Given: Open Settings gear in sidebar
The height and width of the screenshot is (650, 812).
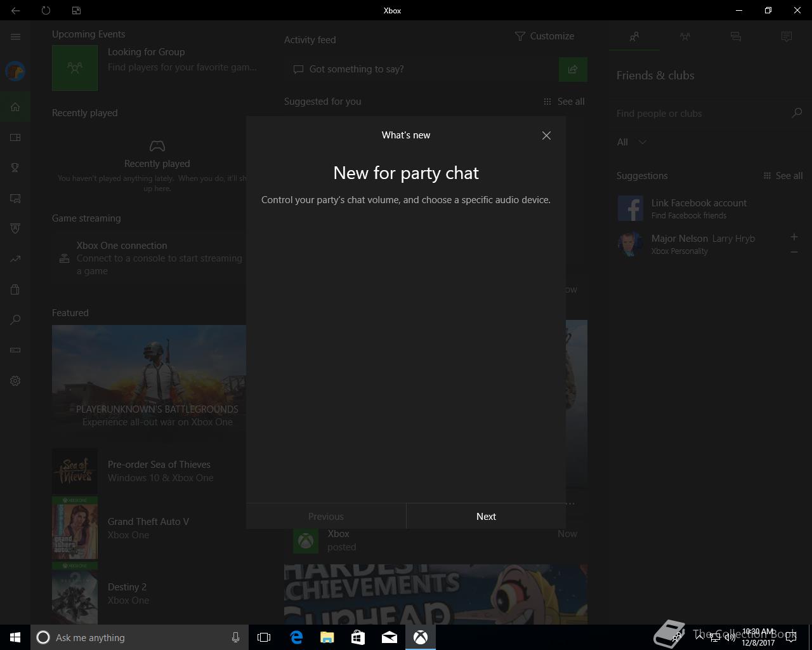Looking at the screenshot, I should [x=15, y=381].
